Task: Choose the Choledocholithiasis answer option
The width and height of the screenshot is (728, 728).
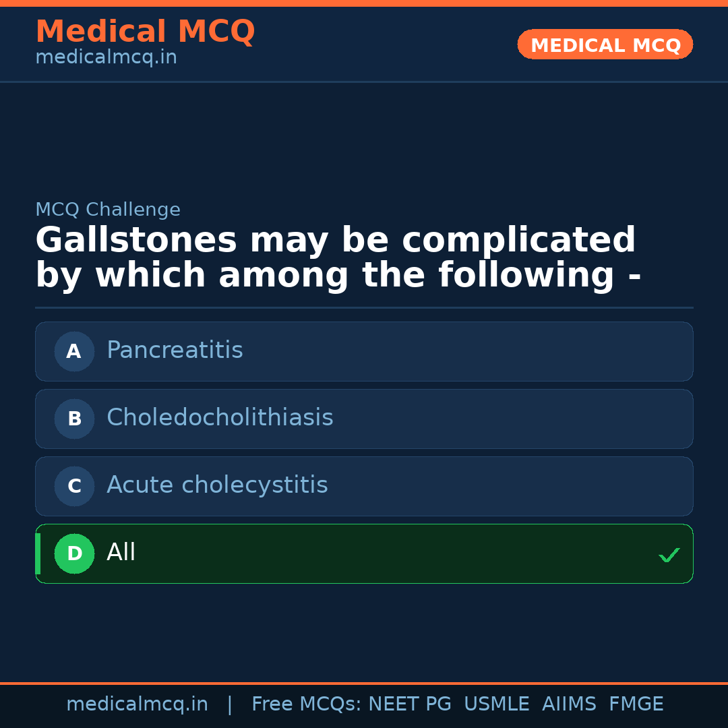Action: [x=364, y=419]
